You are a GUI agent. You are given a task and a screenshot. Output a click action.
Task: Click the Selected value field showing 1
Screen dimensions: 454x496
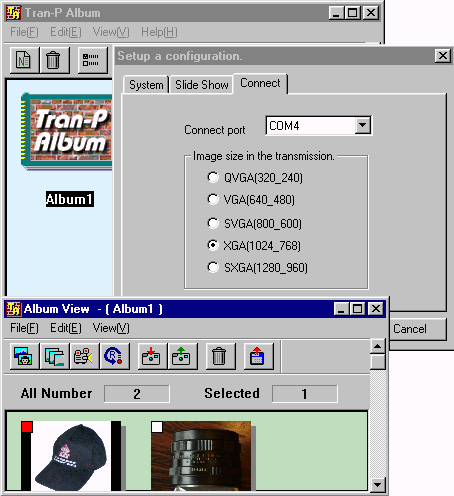[x=304, y=394]
